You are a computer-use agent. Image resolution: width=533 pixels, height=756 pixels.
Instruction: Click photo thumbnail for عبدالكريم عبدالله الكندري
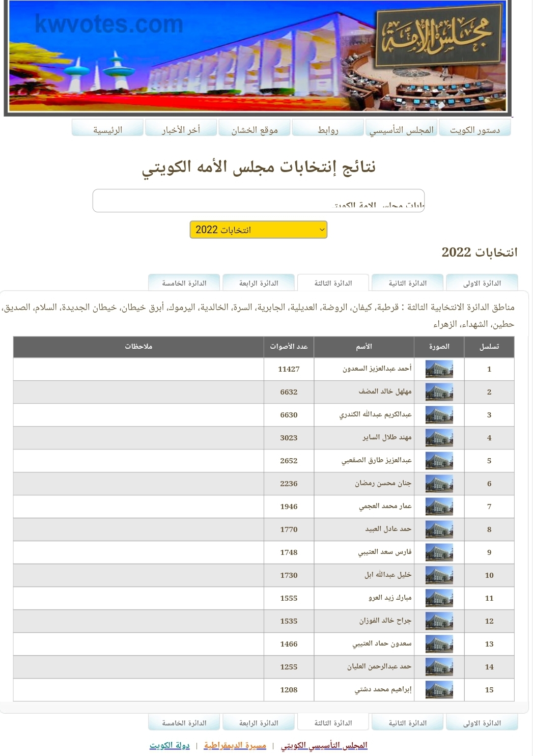click(439, 415)
